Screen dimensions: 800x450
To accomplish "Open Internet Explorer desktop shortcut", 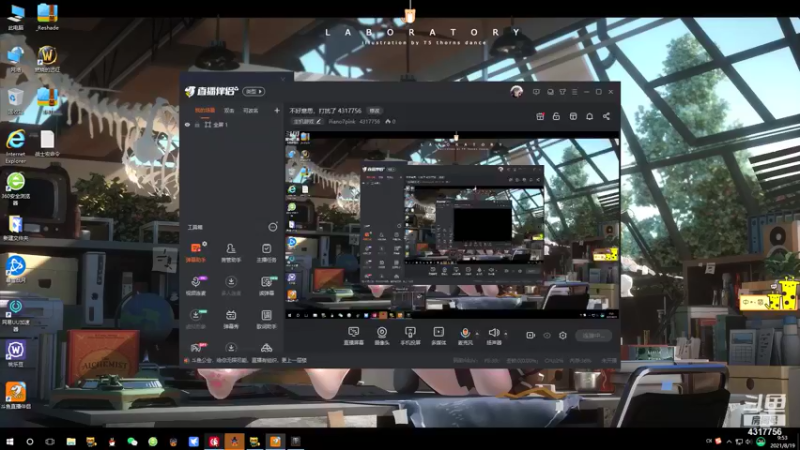I will tap(15, 146).
